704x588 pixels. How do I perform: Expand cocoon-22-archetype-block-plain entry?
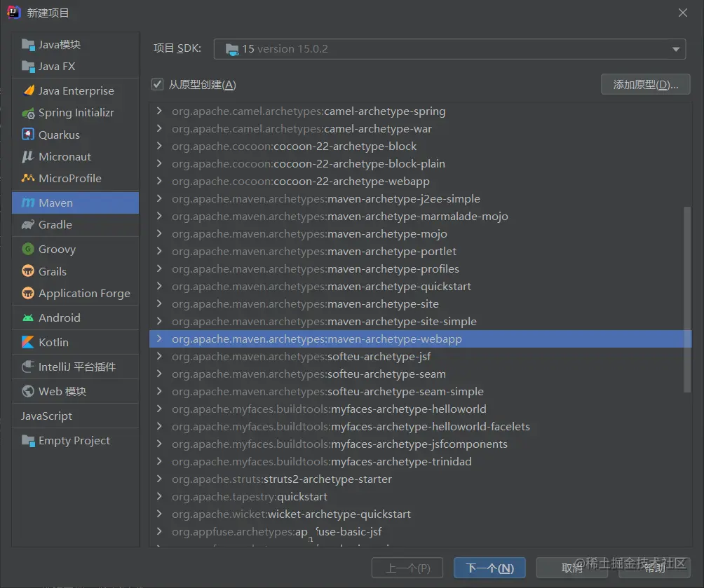point(159,163)
